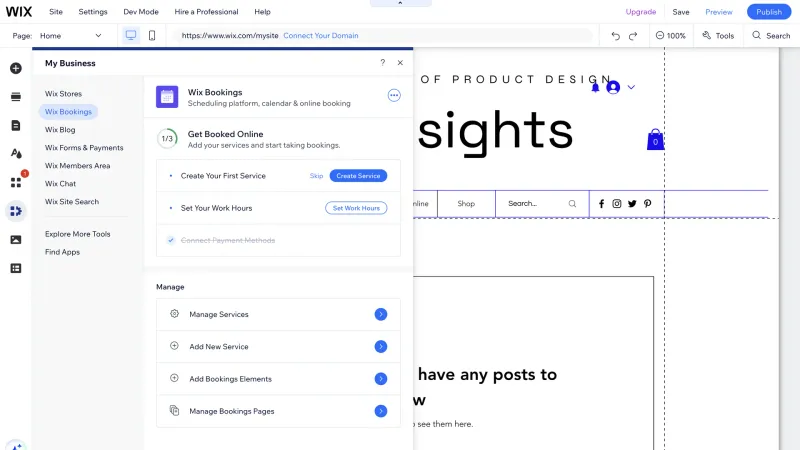Open the panel help question mark
The image size is (800, 450).
383,62
